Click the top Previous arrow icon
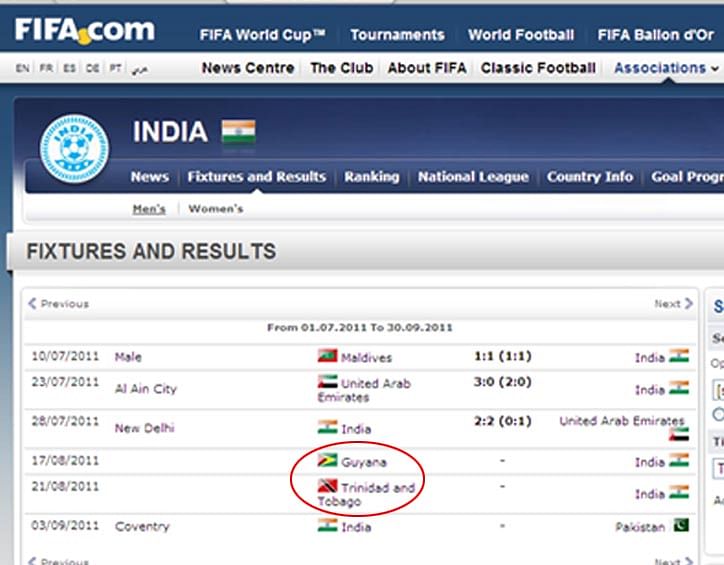The width and height of the screenshot is (724, 565). [x=33, y=303]
